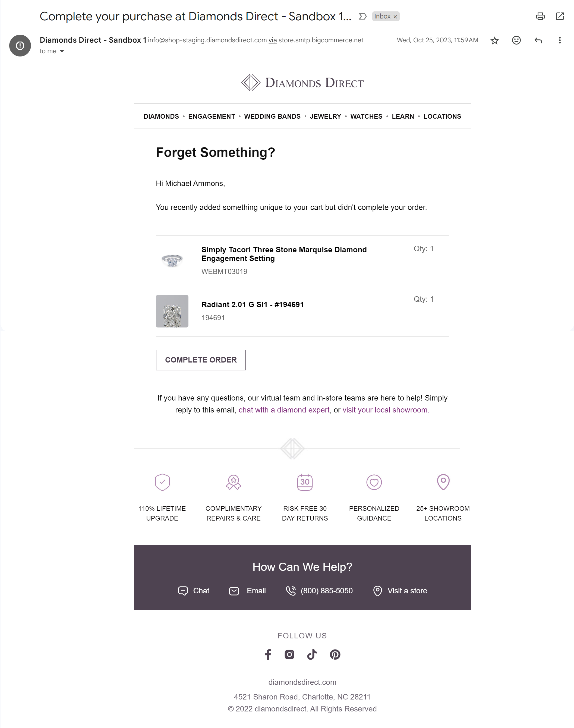
Task: Open the WEDDING BANDS navigation item
Action: (272, 116)
